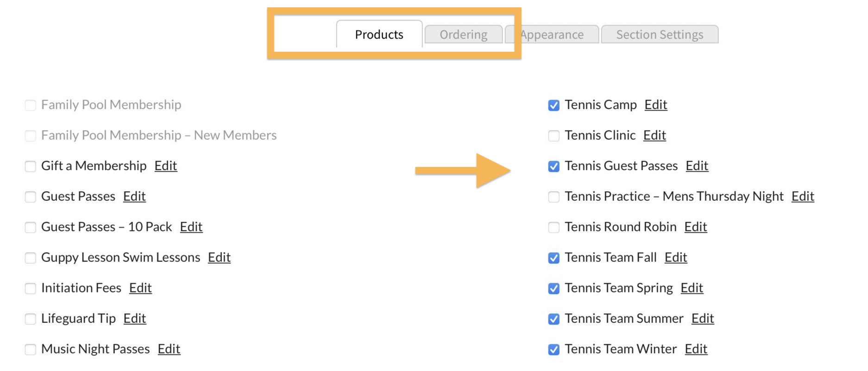The height and width of the screenshot is (371, 868).
Task: Enable the Lifeguard Tip checkbox
Action: (x=30, y=319)
